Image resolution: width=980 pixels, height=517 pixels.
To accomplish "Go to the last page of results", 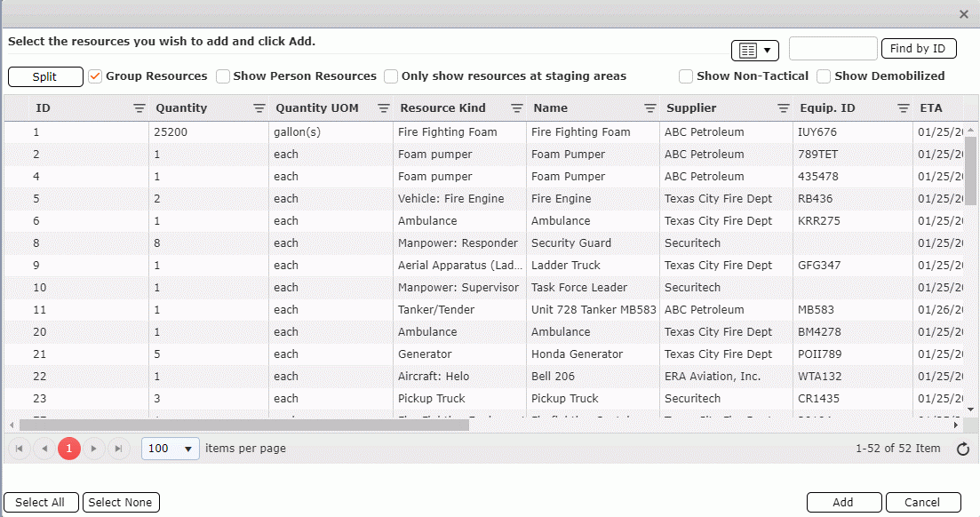I will pos(118,449).
